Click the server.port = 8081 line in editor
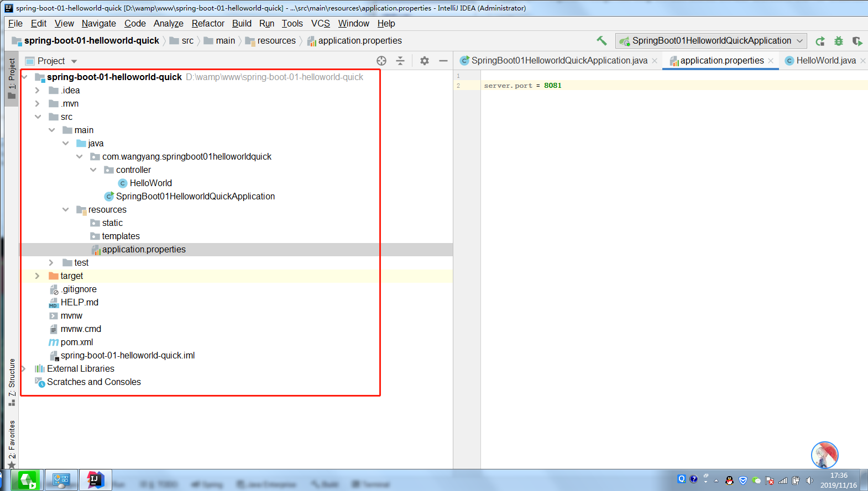The height and width of the screenshot is (491, 868). [522, 86]
